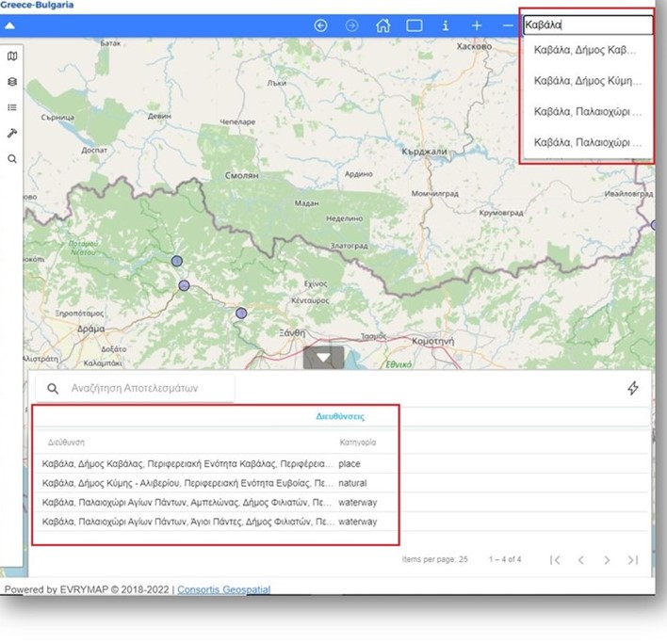Select the rectangle extent tool
Viewport: 667px width, 644px height.
coord(415,25)
